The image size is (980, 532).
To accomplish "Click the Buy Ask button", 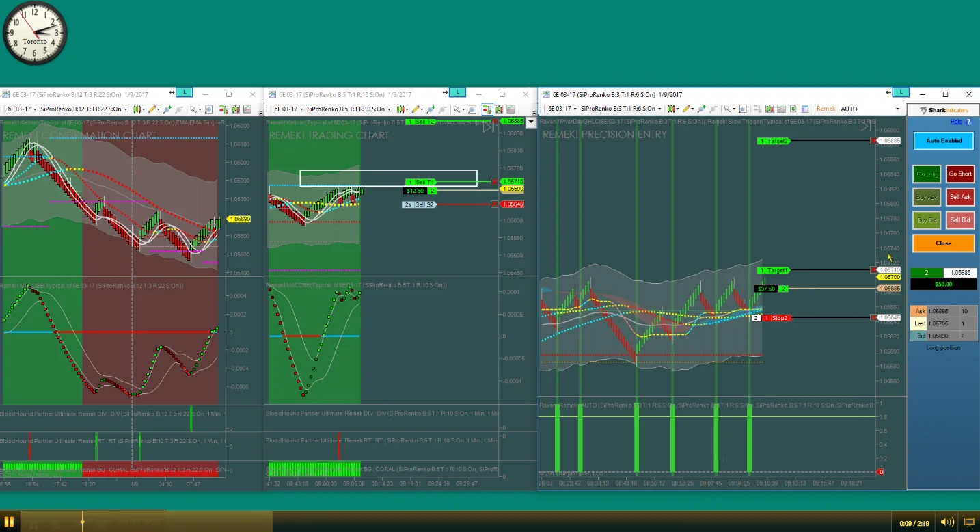I will pos(927,197).
